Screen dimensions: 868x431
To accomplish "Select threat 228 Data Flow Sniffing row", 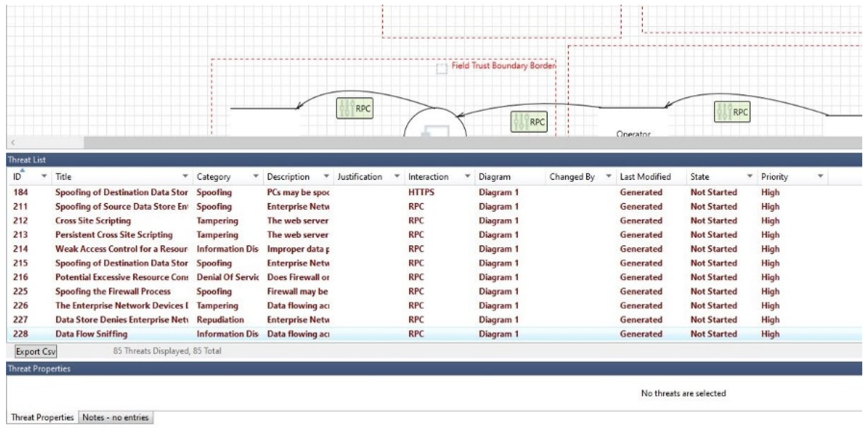I will point(91,334).
